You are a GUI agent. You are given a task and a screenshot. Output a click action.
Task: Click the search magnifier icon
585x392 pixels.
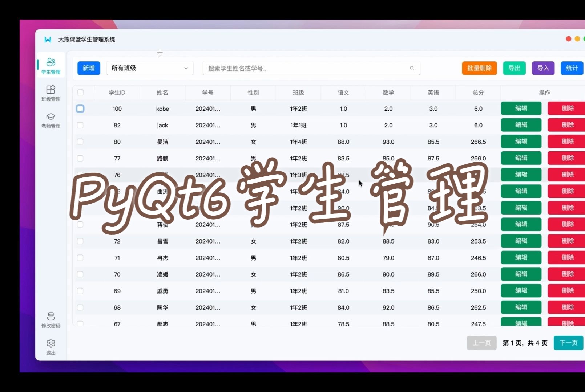click(412, 68)
